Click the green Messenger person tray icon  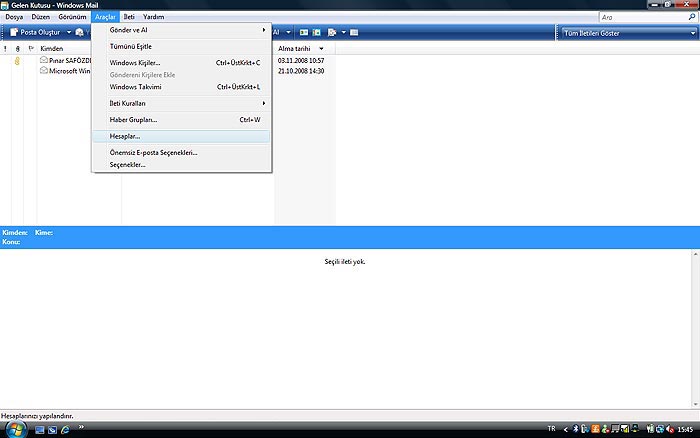605,429
